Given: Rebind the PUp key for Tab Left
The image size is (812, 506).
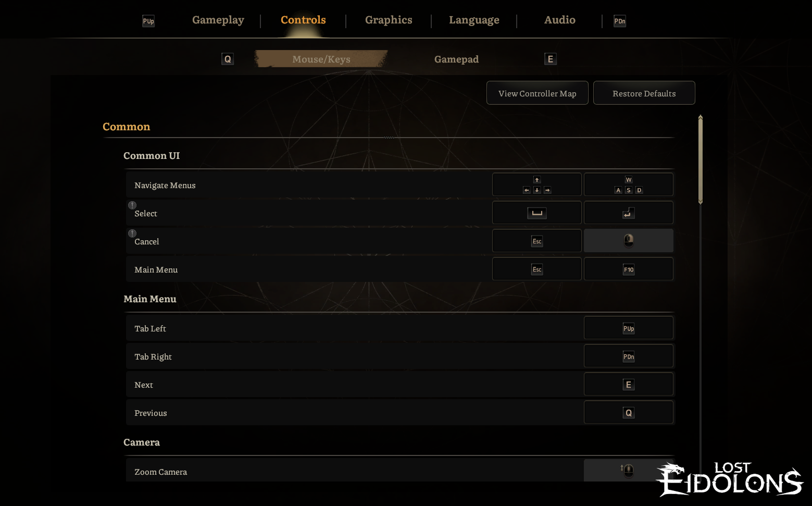Looking at the screenshot, I should pos(628,328).
